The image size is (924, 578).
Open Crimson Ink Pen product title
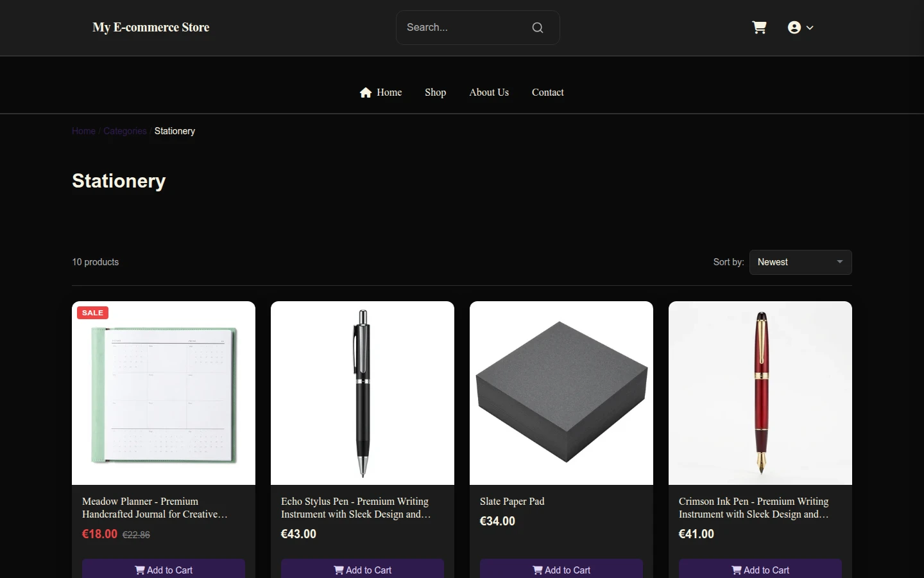tap(754, 508)
